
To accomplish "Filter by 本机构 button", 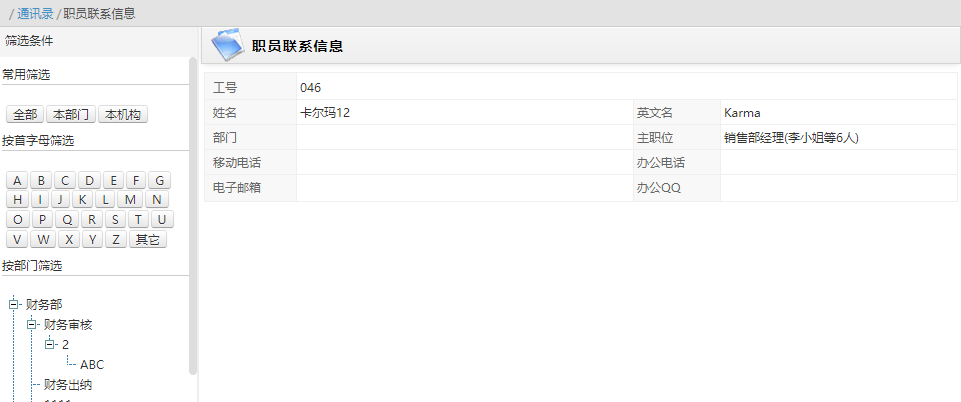I will tap(123, 115).
